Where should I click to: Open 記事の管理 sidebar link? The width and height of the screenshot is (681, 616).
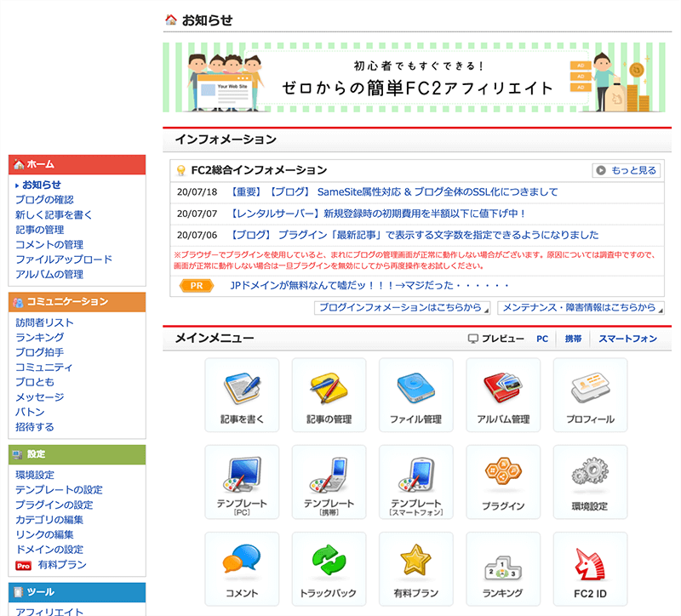tap(39, 230)
